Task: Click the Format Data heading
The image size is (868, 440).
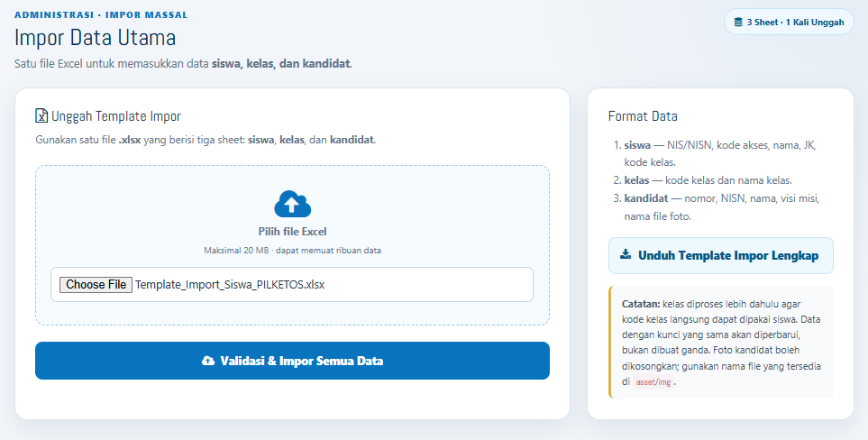Action: tap(643, 116)
